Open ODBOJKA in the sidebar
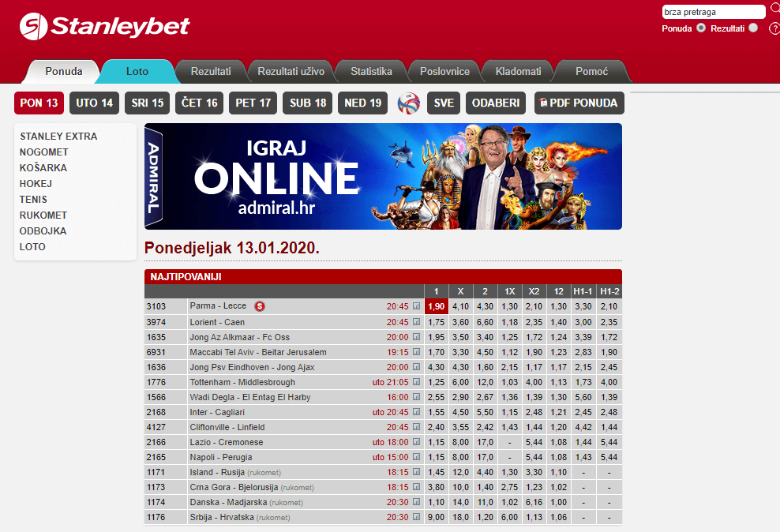Image resolution: width=780 pixels, height=532 pixels. tap(43, 231)
